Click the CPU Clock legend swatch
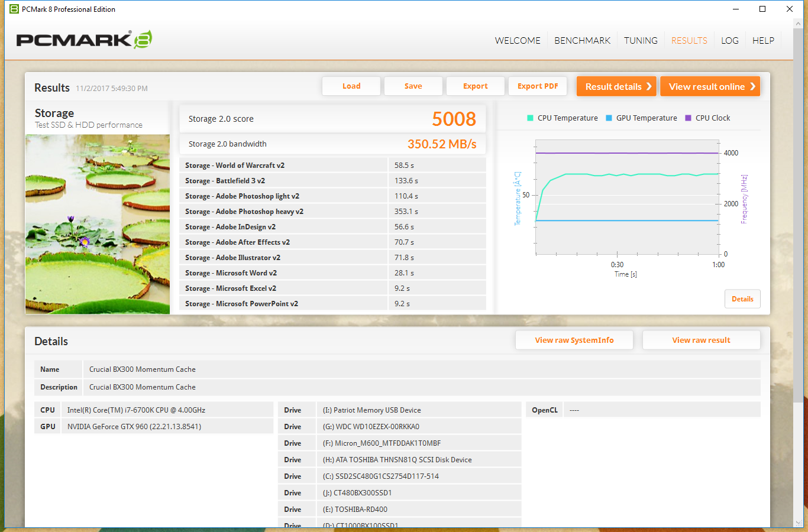808x532 pixels. pyautogui.click(x=688, y=118)
